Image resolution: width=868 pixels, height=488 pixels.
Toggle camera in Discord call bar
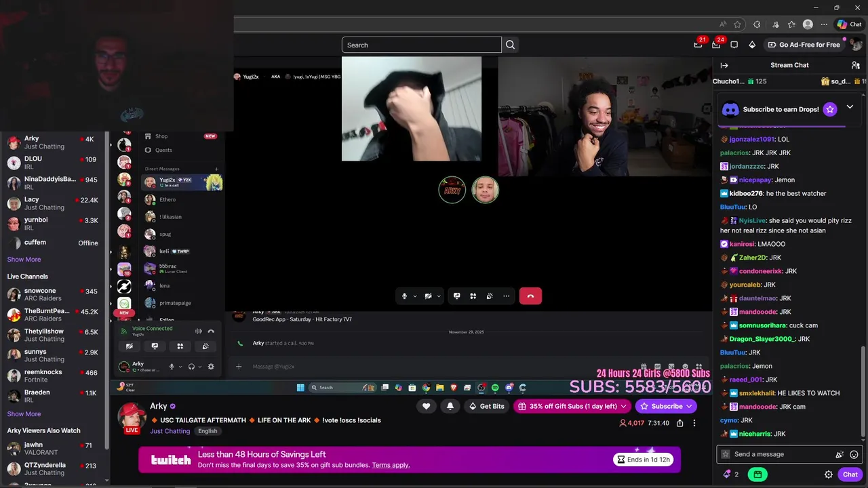[428, 296]
